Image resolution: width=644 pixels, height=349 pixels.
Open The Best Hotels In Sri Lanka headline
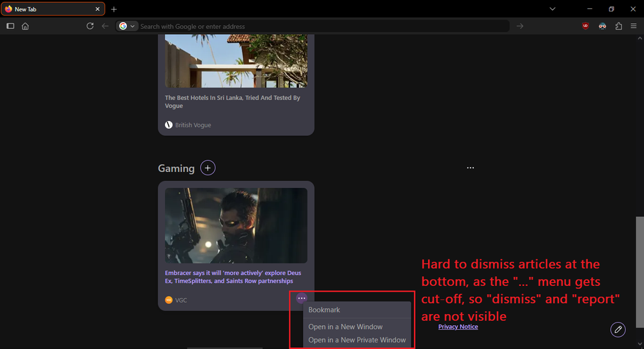233,102
